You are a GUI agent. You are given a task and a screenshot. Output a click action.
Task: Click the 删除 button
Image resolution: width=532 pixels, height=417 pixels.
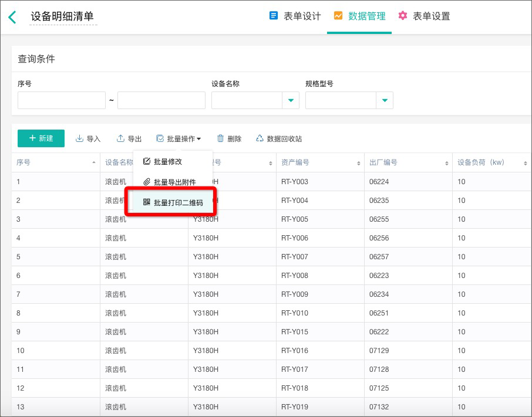(229, 138)
